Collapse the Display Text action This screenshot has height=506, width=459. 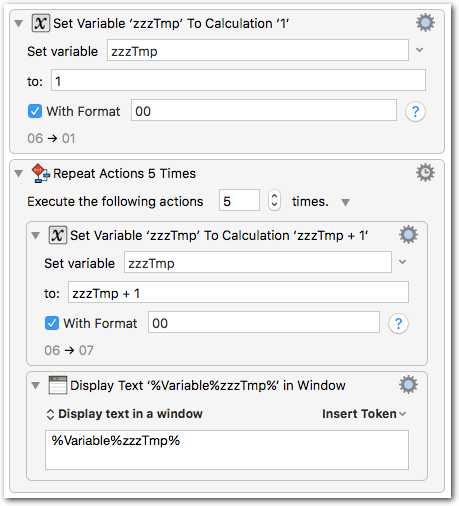(36, 385)
